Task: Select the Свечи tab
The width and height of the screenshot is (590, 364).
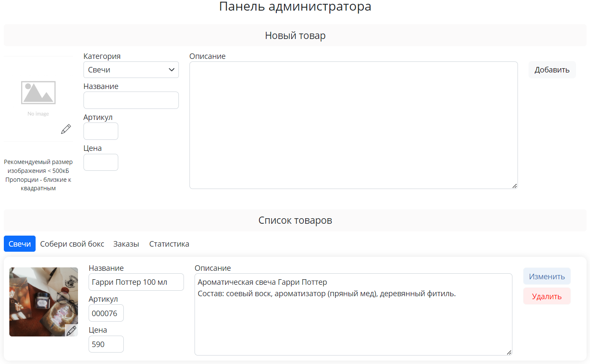Action: point(19,244)
